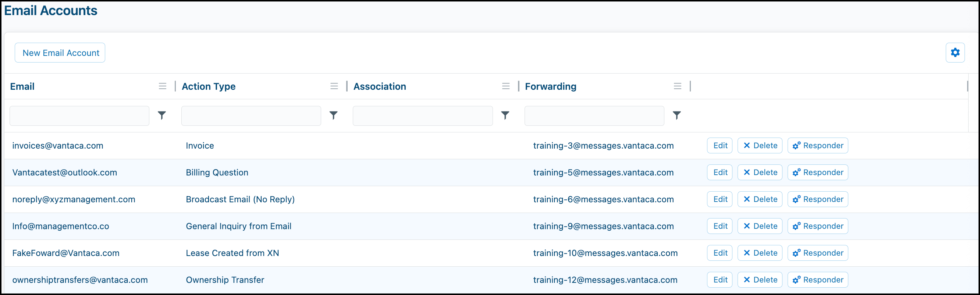Screen dimensions: 980x295
Task: Open Responder for noreply@xyzmanagement.com
Action: (x=817, y=199)
